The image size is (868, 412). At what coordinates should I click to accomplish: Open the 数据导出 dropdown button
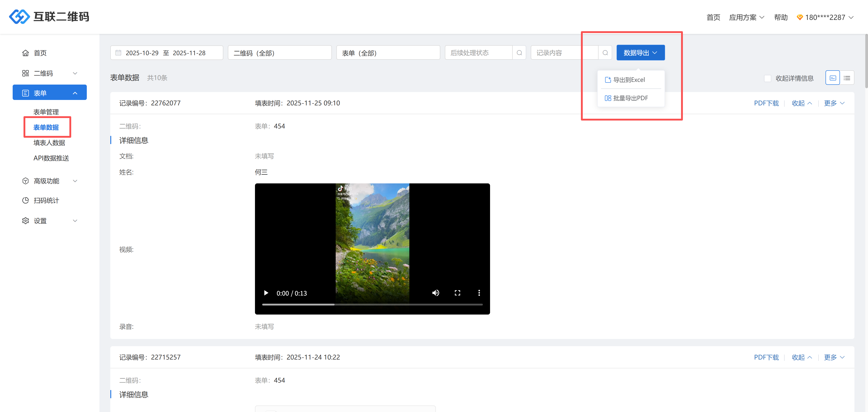click(640, 53)
